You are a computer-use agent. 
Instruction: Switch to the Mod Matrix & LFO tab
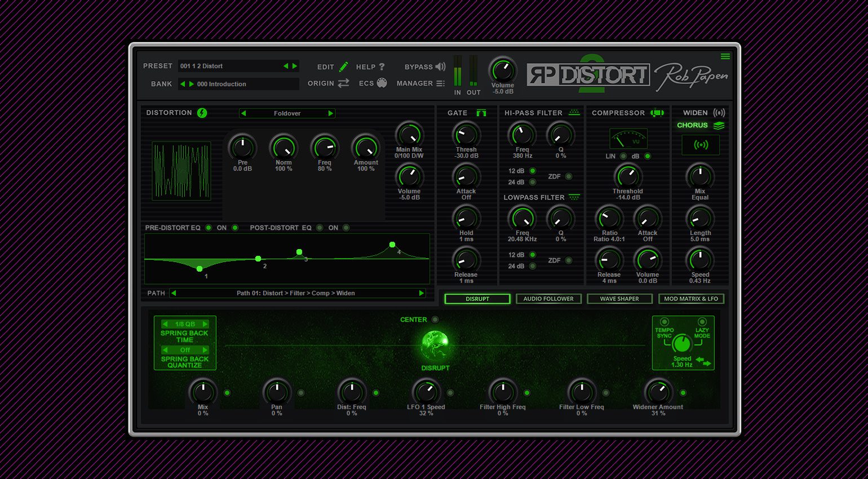691,299
